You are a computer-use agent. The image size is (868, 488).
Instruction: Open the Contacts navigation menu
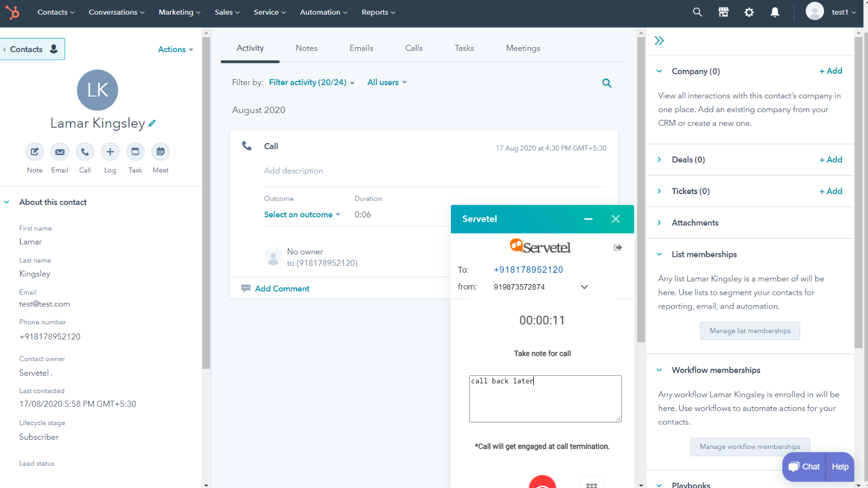click(56, 12)
